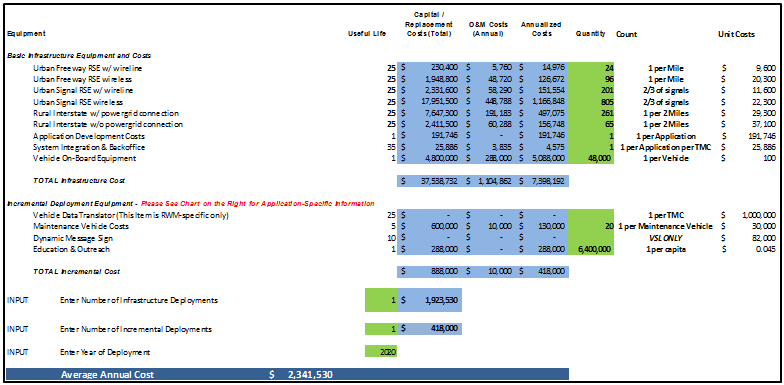The image size is (784, 385).
Task: Select the Equipment column header
Action: (26, 34)
